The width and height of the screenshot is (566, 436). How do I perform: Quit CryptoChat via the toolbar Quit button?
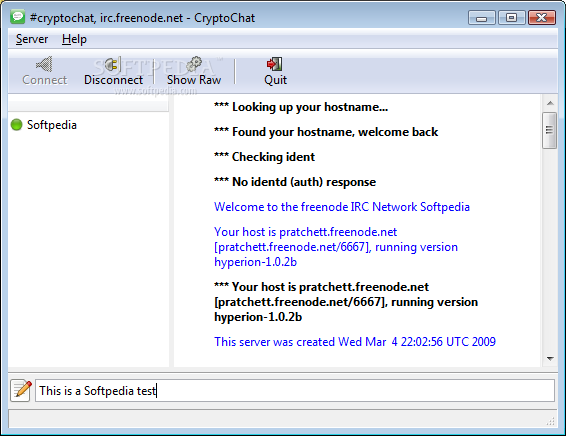point(275,71)
